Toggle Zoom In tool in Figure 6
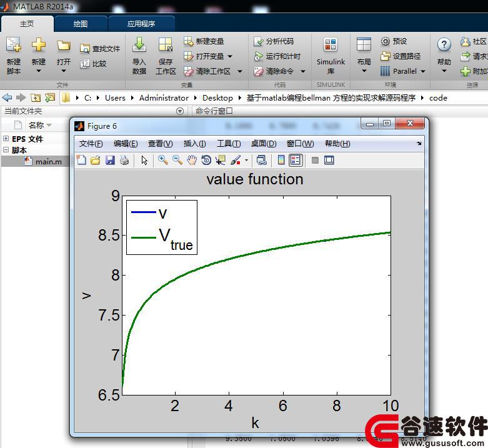This screenshot has width=488, height=448. 162,160
